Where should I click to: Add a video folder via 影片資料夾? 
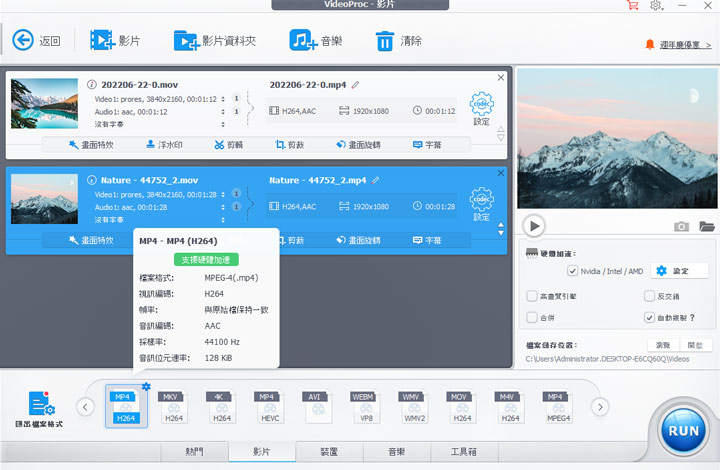[186, 40]
